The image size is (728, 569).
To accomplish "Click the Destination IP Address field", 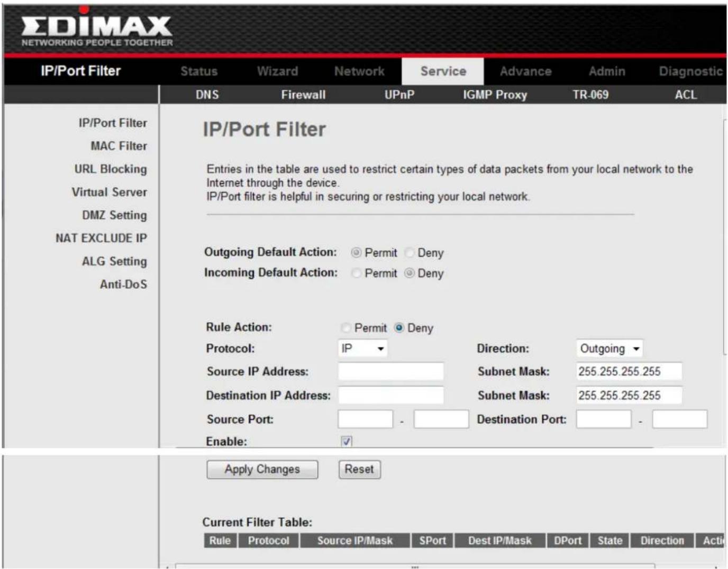I will point(391,395).
